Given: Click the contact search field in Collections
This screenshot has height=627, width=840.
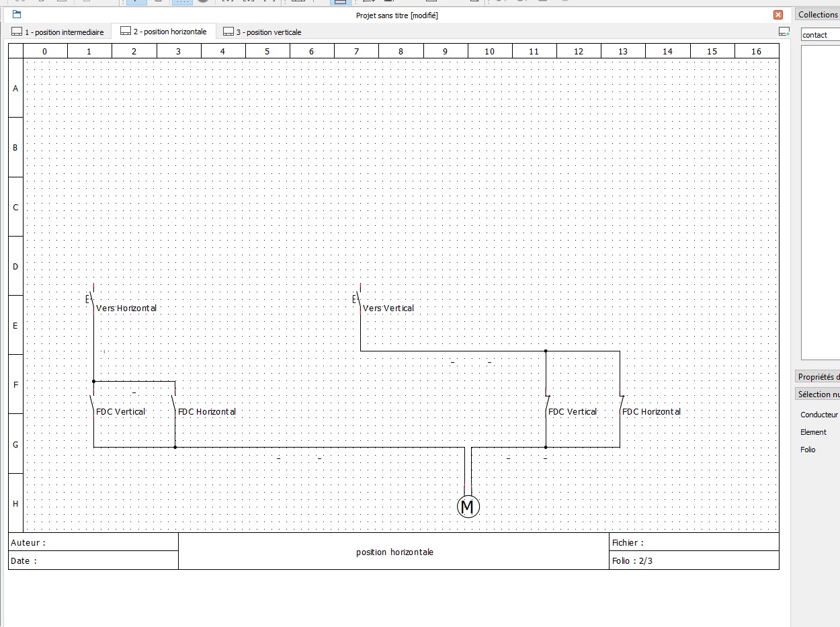Looking at the screenshot, I should coord(821,35).
